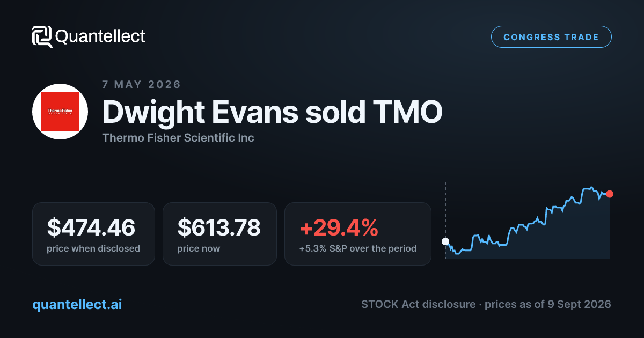The image size is (644, 338).
Task: Click the price when disclosed label
Action: pyautogui.click(x=93, y=248)
